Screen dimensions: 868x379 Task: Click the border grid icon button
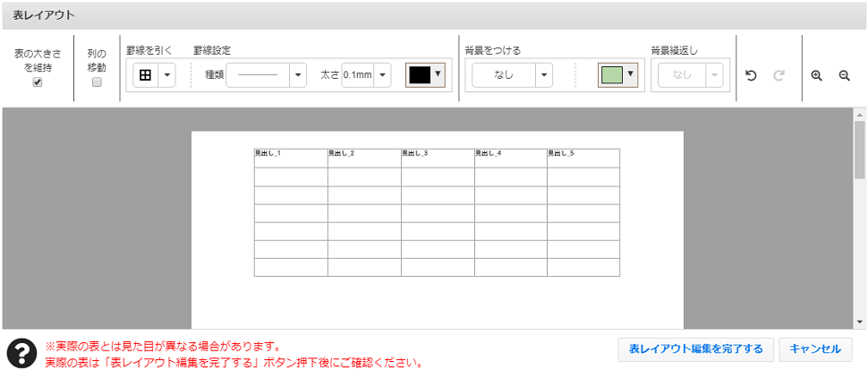click(x=145, y=75)
